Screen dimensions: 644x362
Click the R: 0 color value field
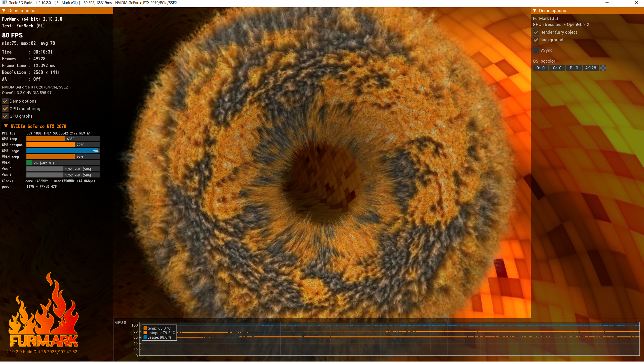tap(540, 68)
